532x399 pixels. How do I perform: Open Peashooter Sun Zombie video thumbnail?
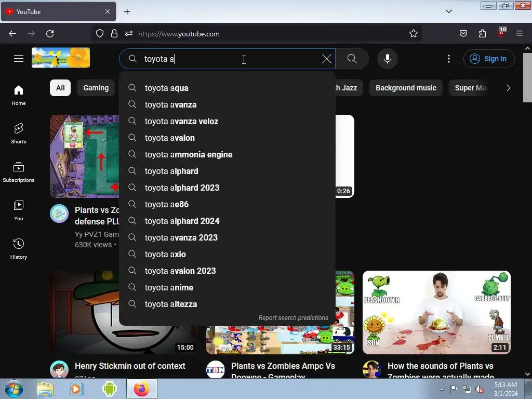click(436, 312)
